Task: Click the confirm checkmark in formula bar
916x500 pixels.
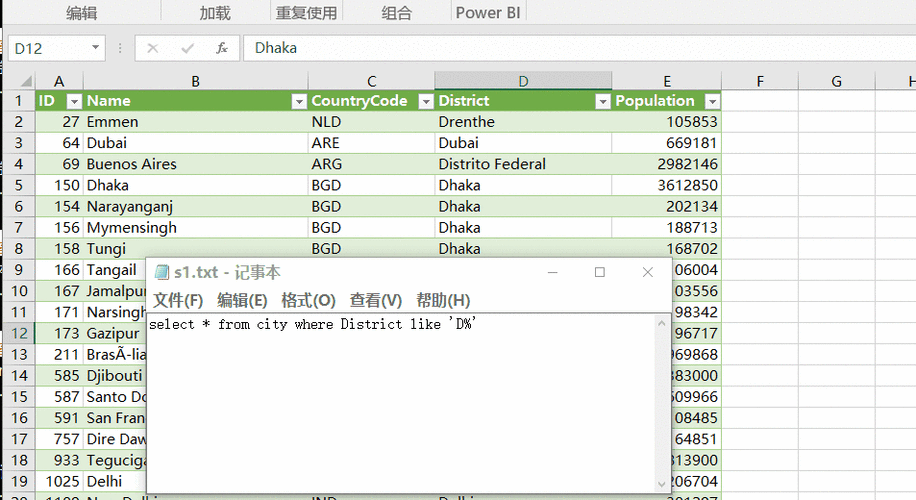Action: coord(188,48)
